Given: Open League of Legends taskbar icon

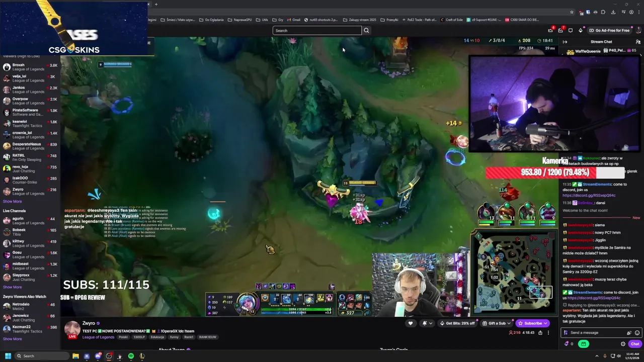Looking at the screenshot, I should (x=142, y=356).
